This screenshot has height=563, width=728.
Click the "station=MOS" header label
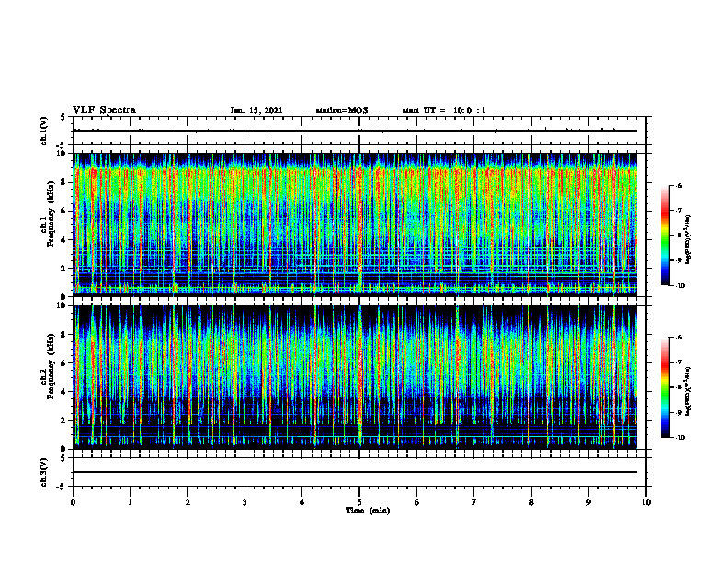pos(342,110)
